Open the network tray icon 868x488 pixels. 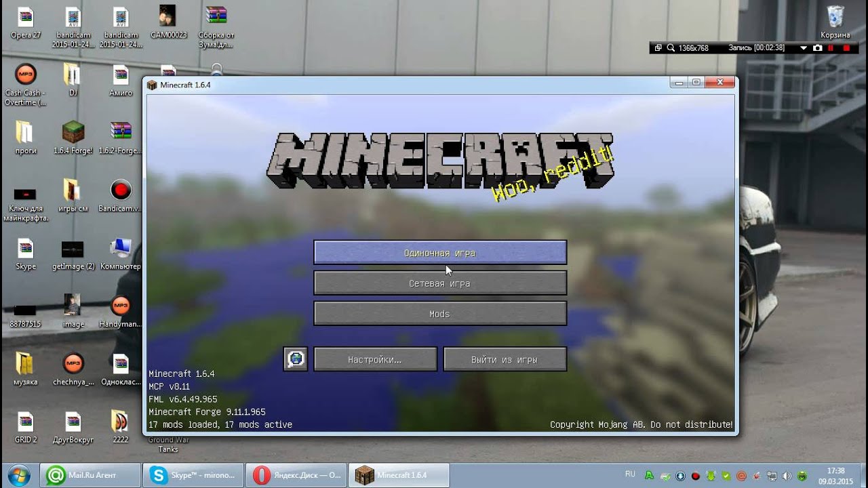(772, 476)
